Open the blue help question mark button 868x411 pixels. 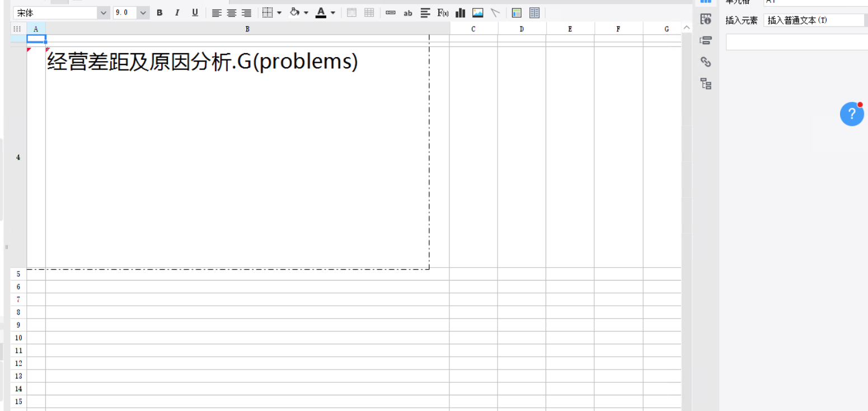click(x=852, y=114)
